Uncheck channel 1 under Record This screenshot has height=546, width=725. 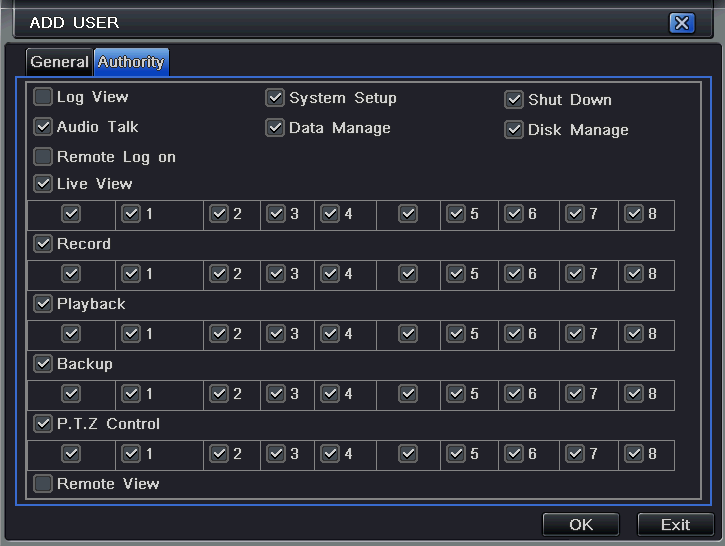pos(131,274)
